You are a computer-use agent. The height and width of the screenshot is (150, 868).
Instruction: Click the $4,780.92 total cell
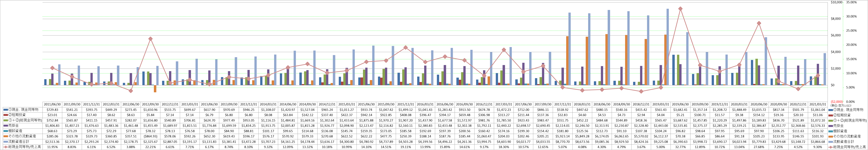pyautogui.click(x=366, y=142)
